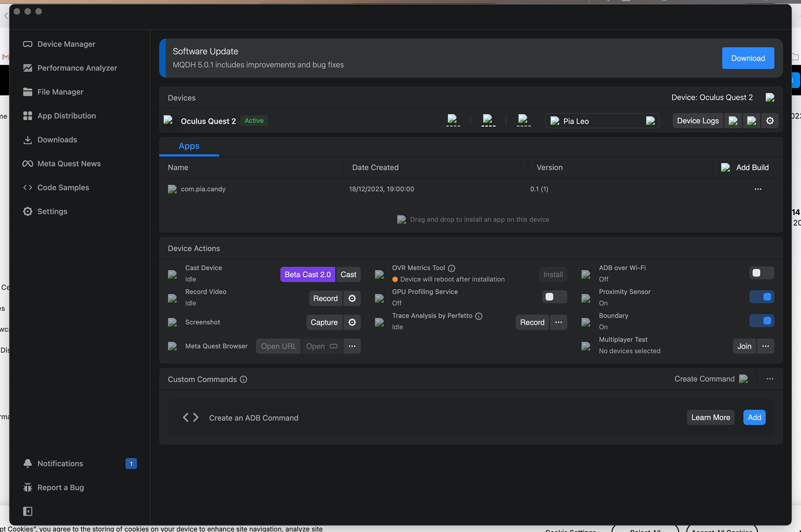This screenshot has height=532, width=801.
Task: Expand the Device: Oculus Quest 2 selector
Action: click(770, 97)
